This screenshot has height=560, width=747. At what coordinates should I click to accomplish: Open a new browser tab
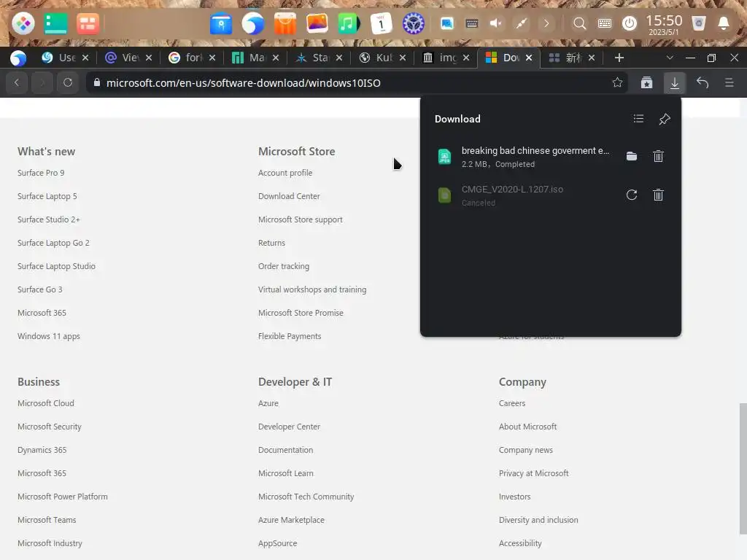coord(619,58)
